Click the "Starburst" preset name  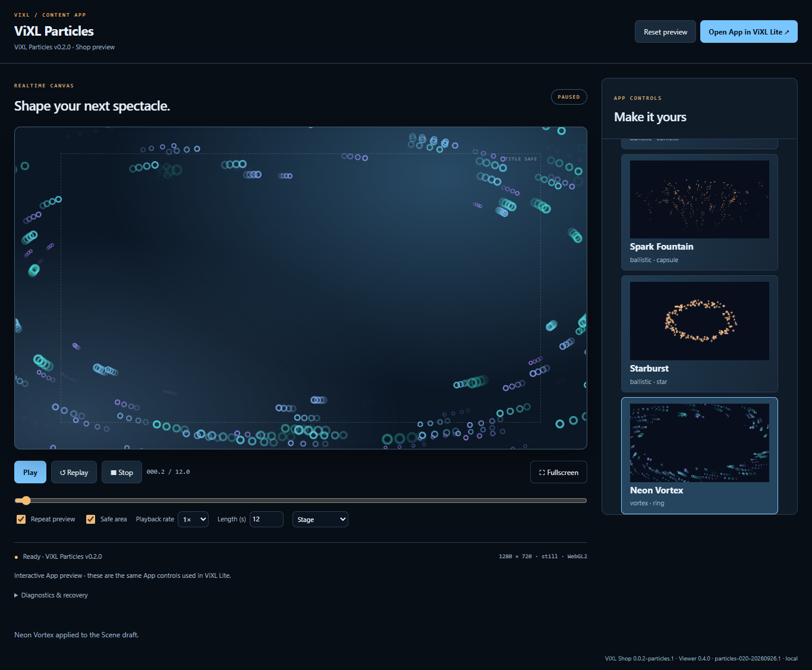649,369
